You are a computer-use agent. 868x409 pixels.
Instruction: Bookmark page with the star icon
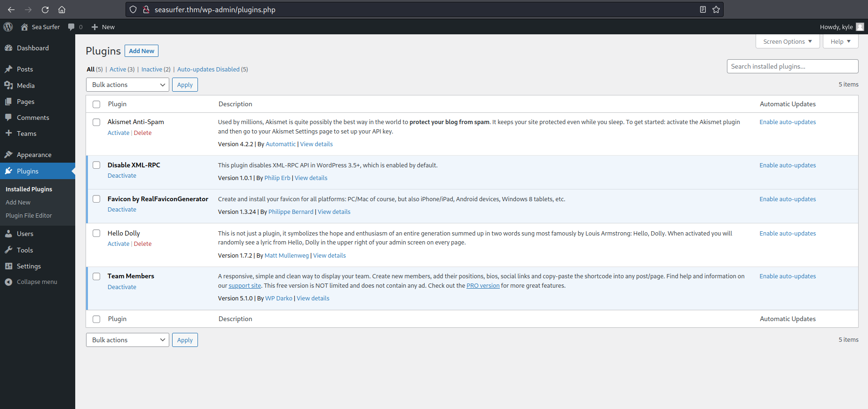coord(716,9)
